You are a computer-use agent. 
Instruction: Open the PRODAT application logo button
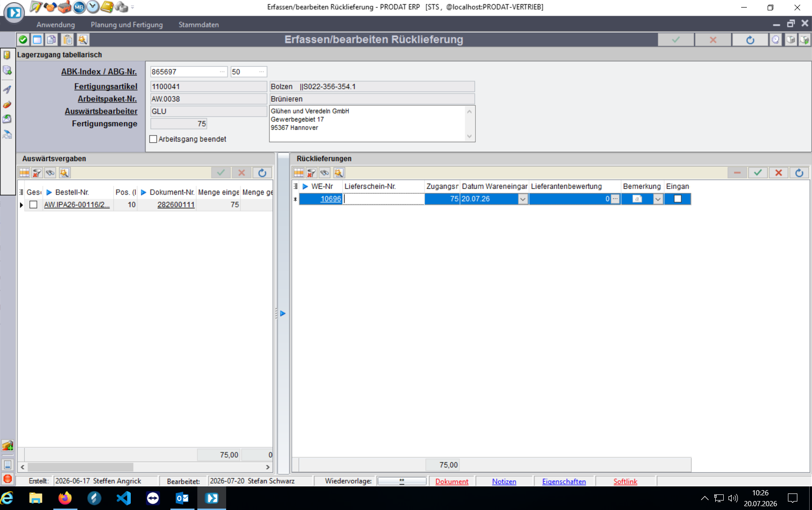[x=14, y=12]
